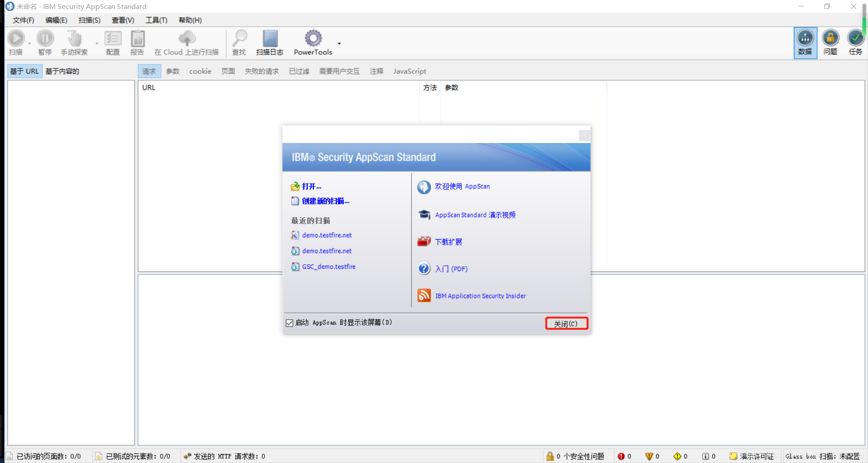The width and height of the screenshot is (868, 463).
Task: Open the Scan Log (扫描日志) icon
Action: click(270, 39)
